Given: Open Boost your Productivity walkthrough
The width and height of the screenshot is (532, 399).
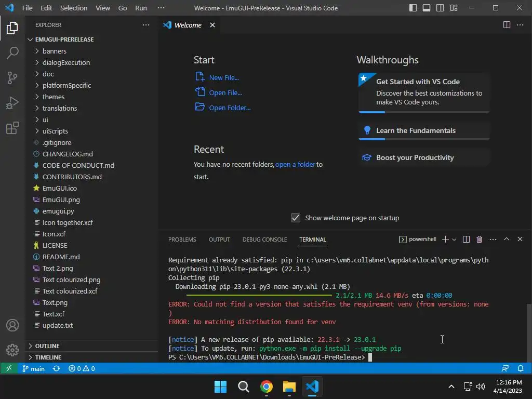Looking at the screenshot, I should coord(424,157).
